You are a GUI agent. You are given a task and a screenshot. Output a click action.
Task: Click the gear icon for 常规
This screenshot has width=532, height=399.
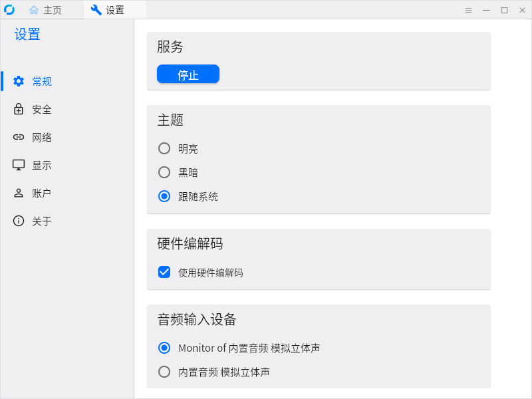tap(19, 81)
